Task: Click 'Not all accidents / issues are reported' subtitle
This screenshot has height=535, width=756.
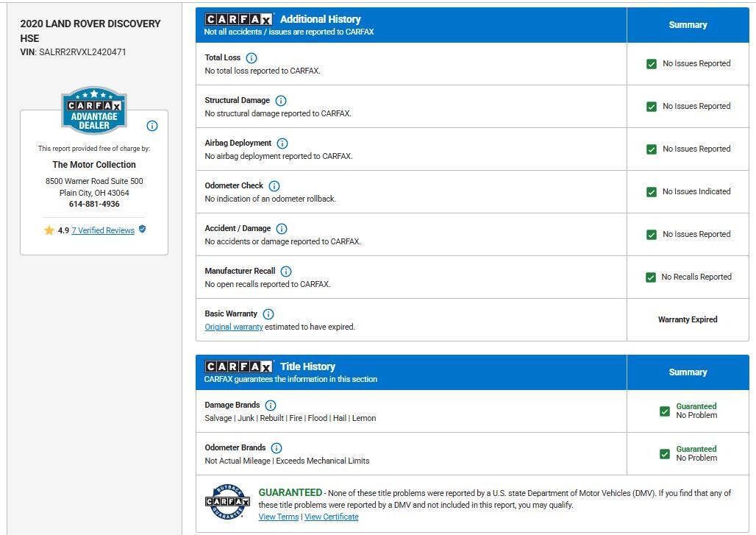Action: pyautogui.click(x=289, y=32)
